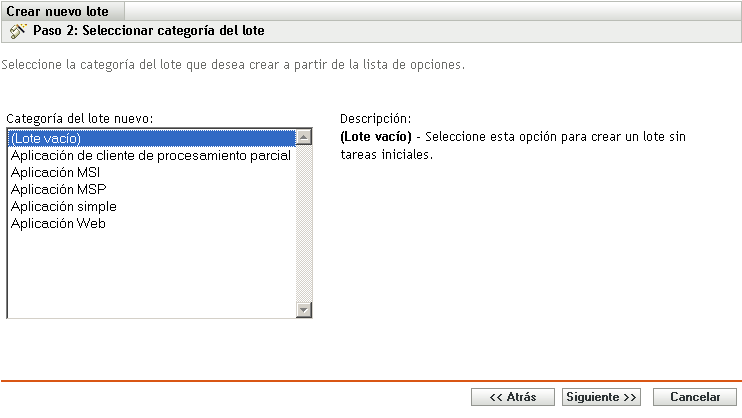The width and height of the screenshot is (742, 418).
Task: Click the instruction text below the header
Action: point(234,65)
